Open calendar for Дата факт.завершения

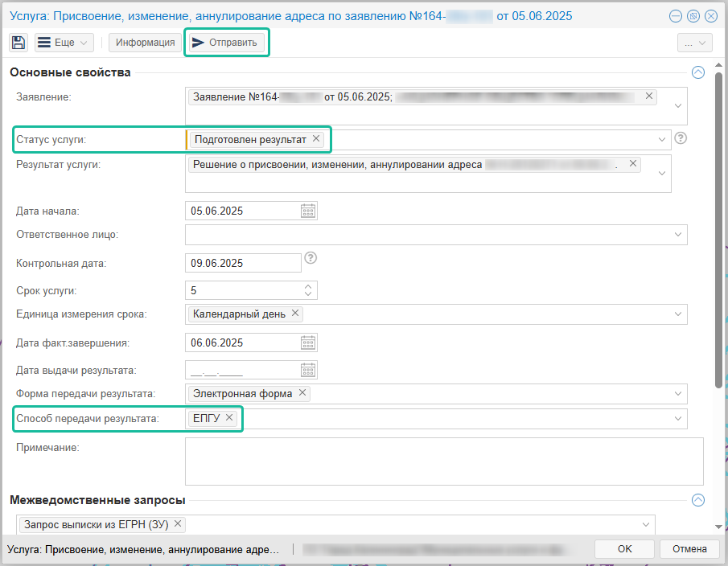pyautogui.click(x=308, y=342)
